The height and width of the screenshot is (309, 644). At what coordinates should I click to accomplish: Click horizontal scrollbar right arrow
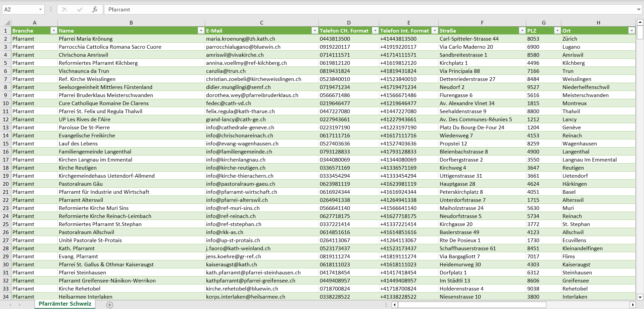[633, 305]
